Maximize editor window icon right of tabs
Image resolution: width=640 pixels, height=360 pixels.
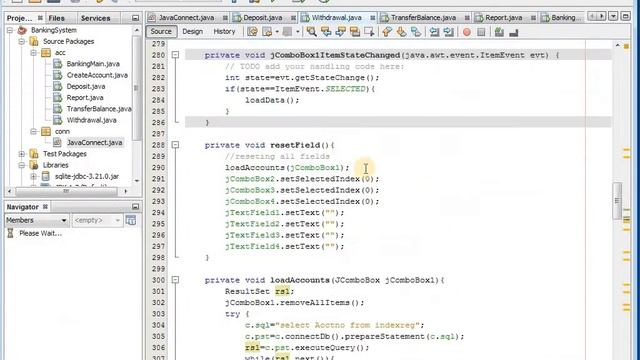click(625, 16)
